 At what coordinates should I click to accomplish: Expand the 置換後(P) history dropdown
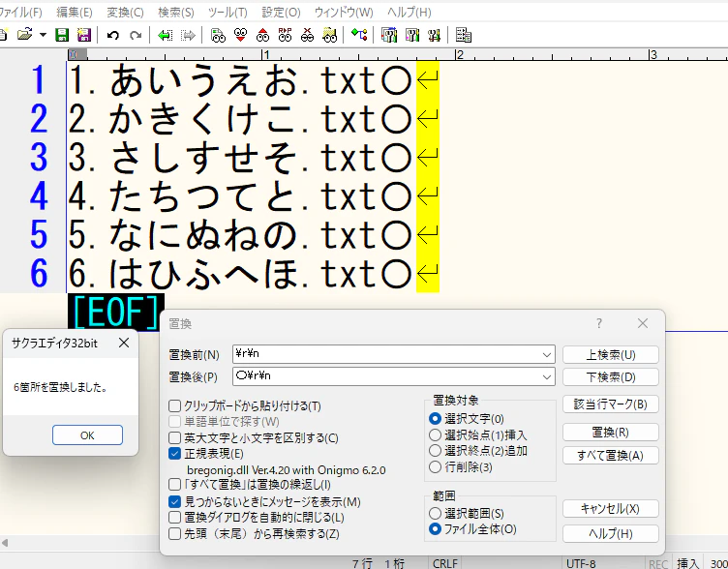[547, 377]
